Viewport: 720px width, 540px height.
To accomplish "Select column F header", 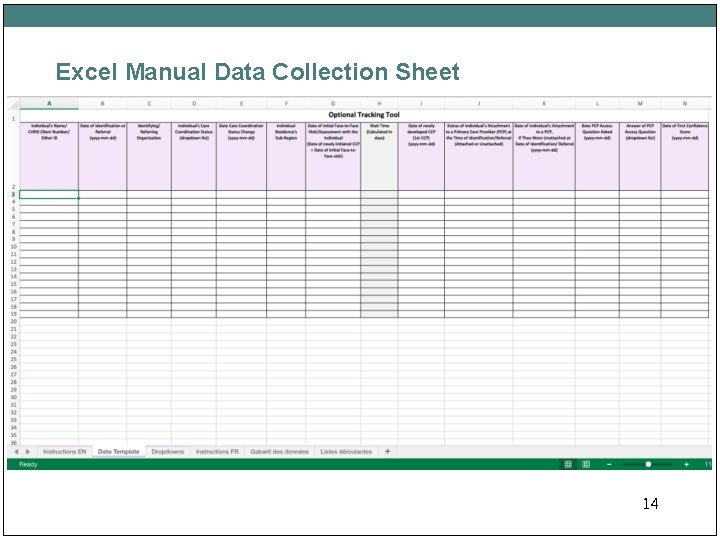I will [x=286, y=104].
